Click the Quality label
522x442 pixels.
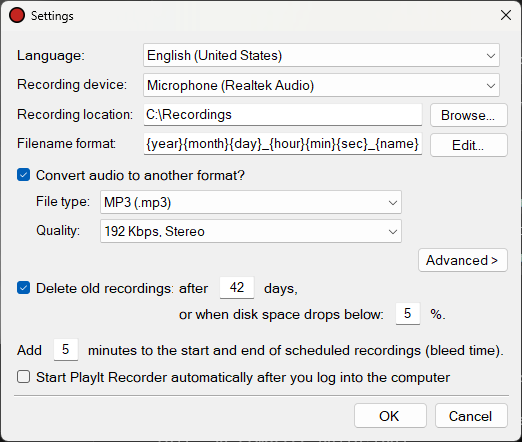(58, 231)
